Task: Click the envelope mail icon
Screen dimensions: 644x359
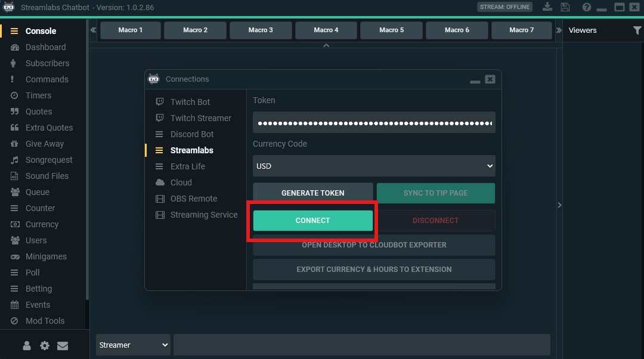Action: 63,346
